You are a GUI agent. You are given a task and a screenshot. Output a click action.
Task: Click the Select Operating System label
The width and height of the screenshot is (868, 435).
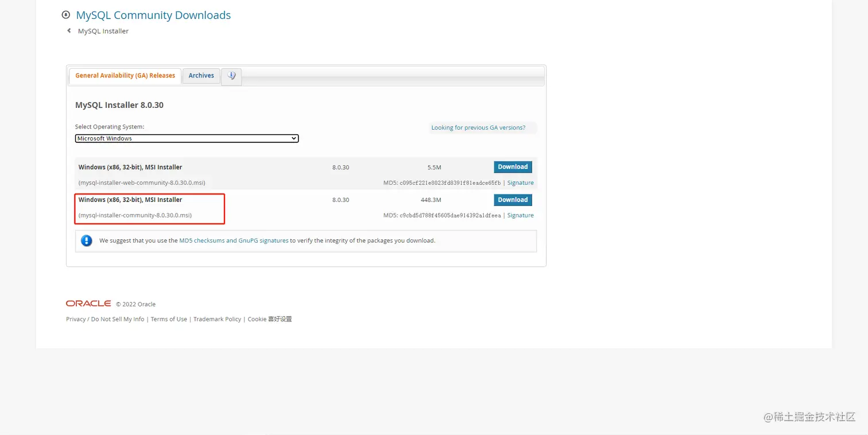pyautogui.click(x=110, y=127)
